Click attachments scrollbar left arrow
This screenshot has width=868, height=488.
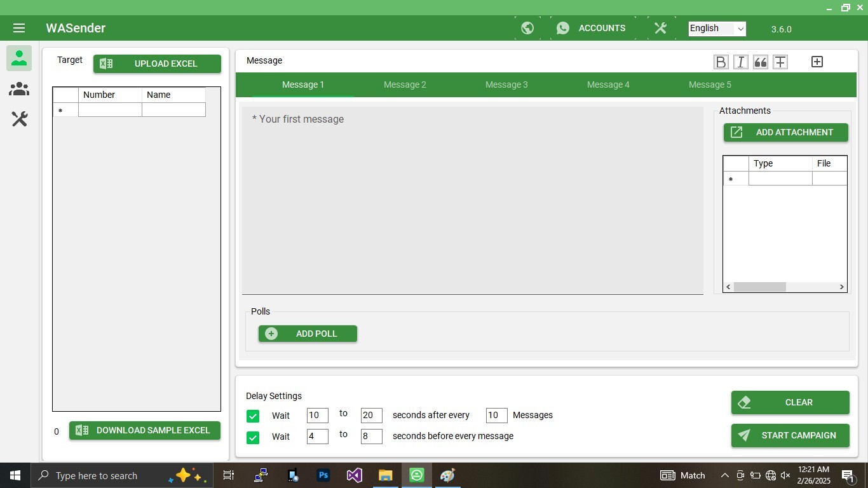click(728, 287)
